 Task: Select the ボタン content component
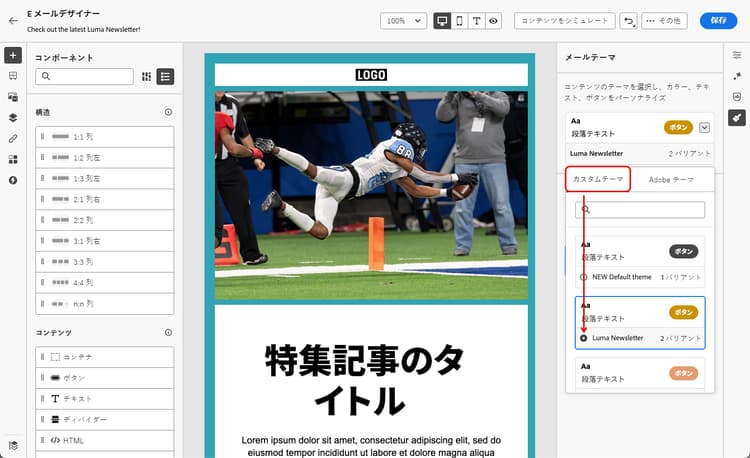105,378
